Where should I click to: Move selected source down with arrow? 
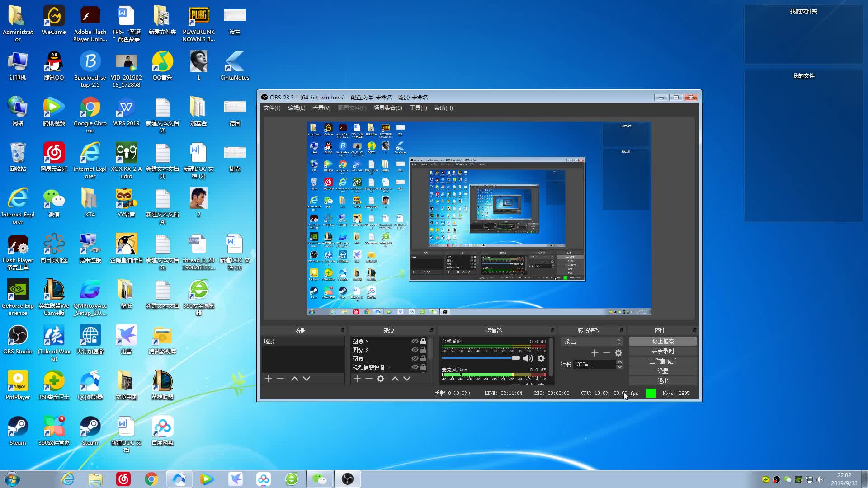point(407,379)
